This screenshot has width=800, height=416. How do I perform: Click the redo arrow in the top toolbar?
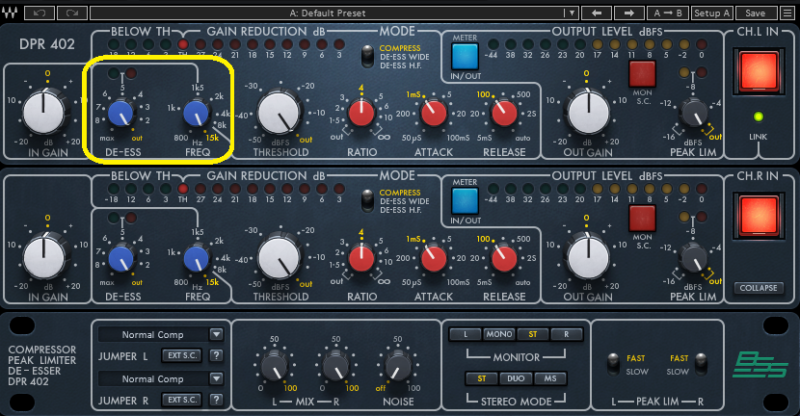(x=71, y=13)
